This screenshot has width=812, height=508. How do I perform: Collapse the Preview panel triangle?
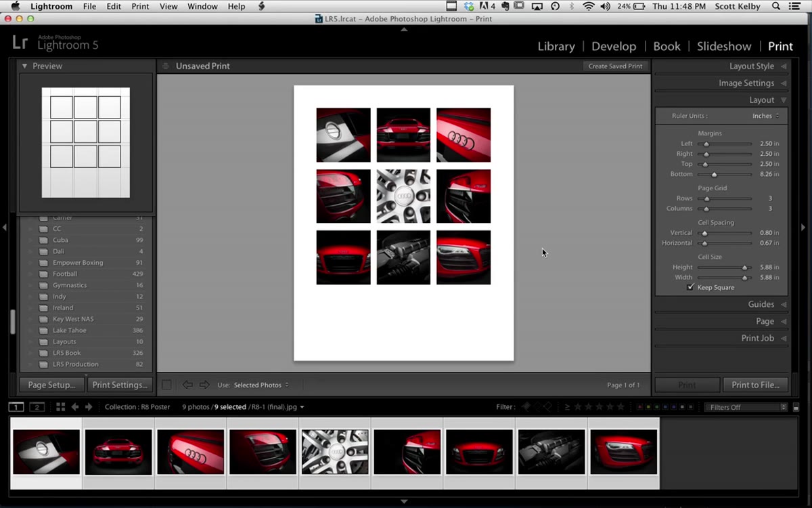(24, 66)
